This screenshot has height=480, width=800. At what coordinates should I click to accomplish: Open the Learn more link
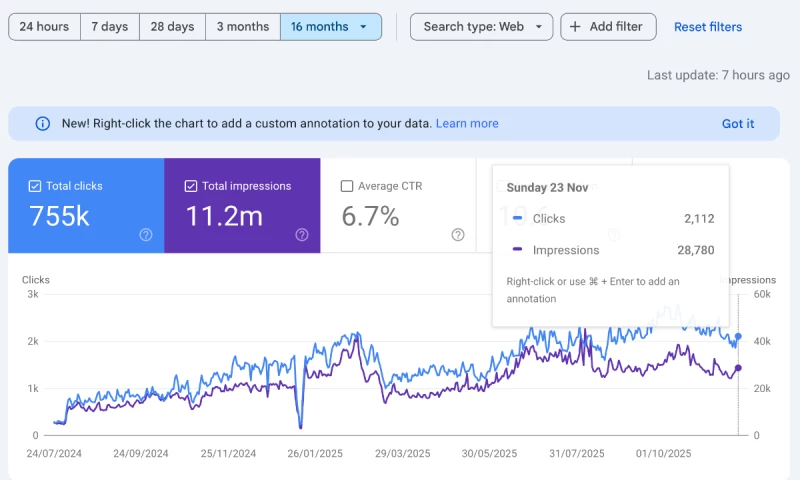pos(467,124)
